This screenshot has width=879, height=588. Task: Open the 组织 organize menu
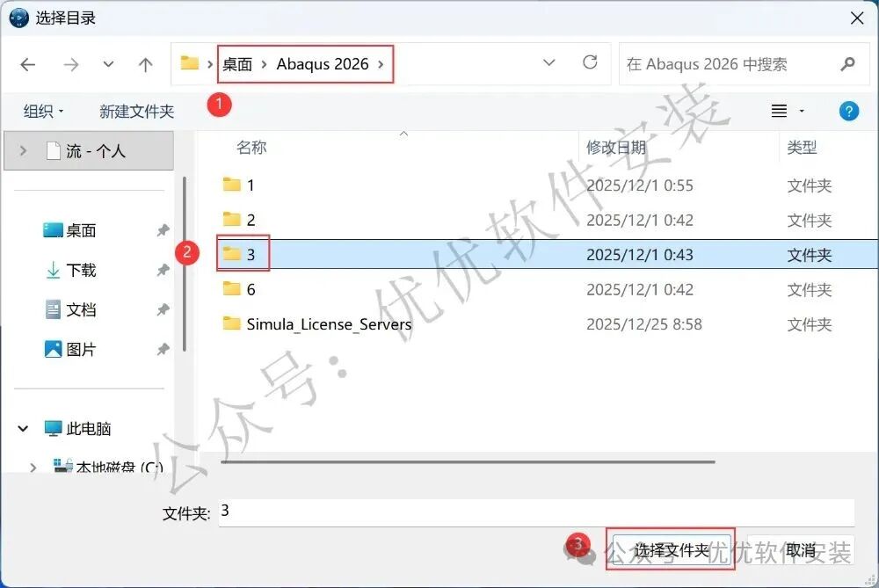(x=43, y=112)
